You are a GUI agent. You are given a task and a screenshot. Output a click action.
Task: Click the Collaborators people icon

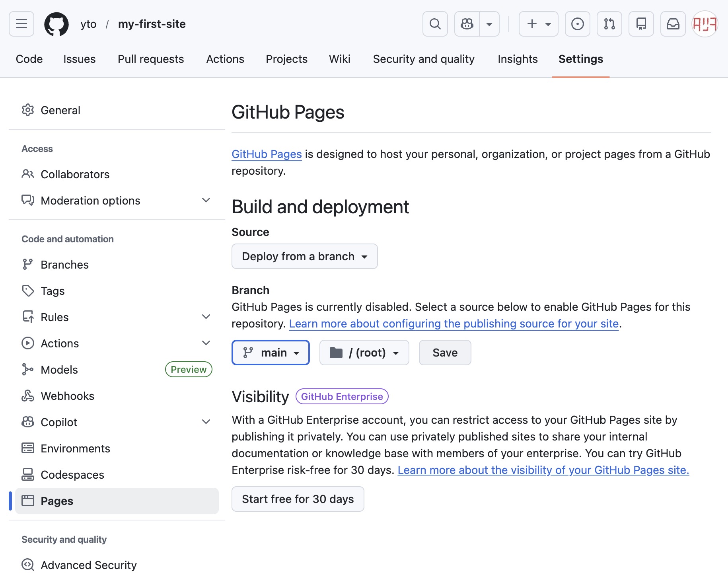tap(28, 174)
